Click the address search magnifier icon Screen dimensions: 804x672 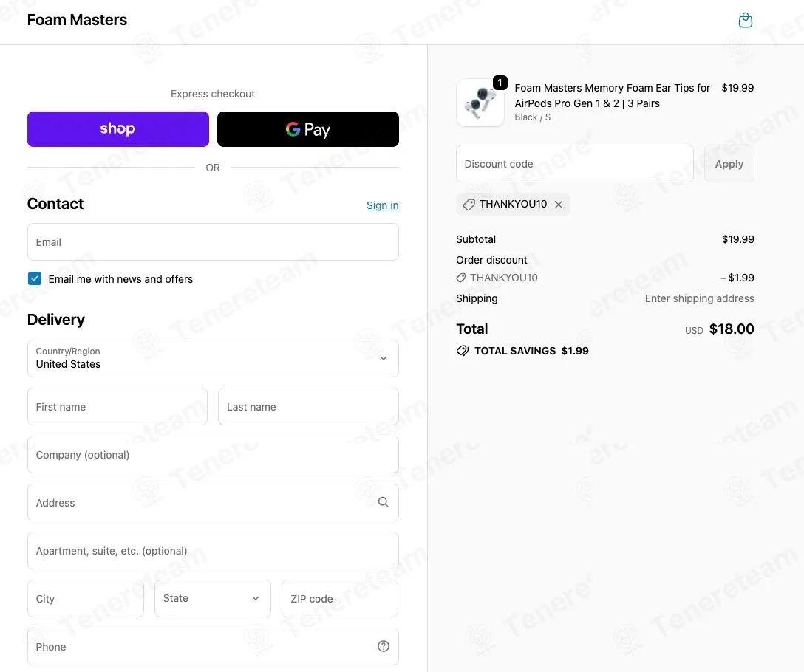(383, 502)
